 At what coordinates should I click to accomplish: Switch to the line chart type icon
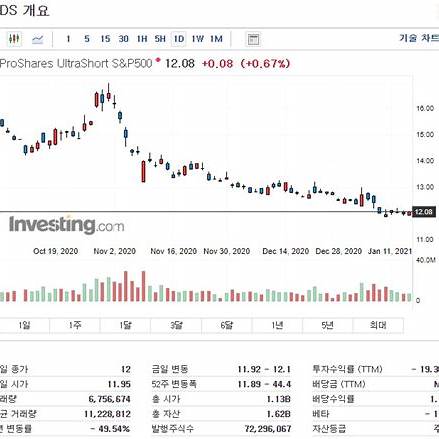[38, 39]
